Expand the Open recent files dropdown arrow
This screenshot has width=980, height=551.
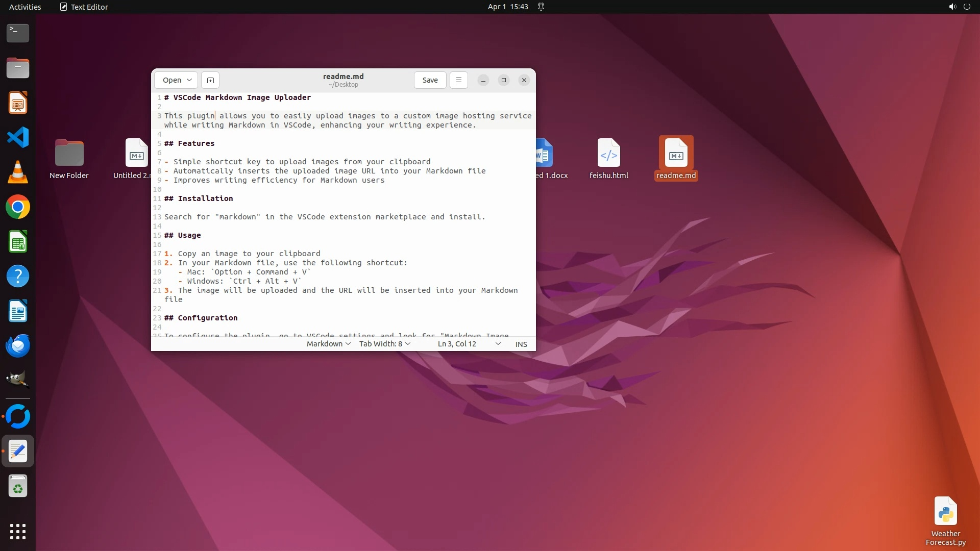pyautogui.click(x=189, y=80)
